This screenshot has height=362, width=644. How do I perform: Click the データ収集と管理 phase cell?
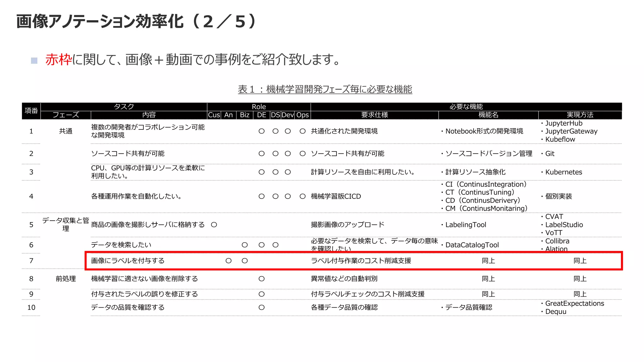66,224
